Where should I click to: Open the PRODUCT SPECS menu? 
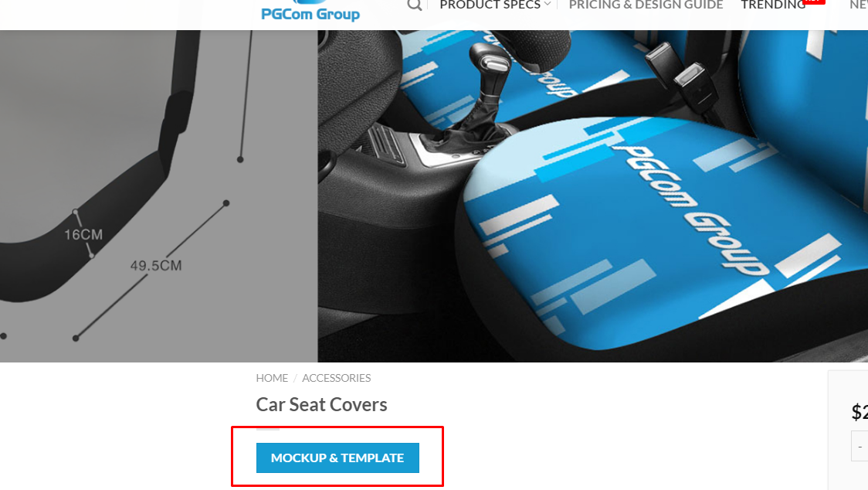490,5
